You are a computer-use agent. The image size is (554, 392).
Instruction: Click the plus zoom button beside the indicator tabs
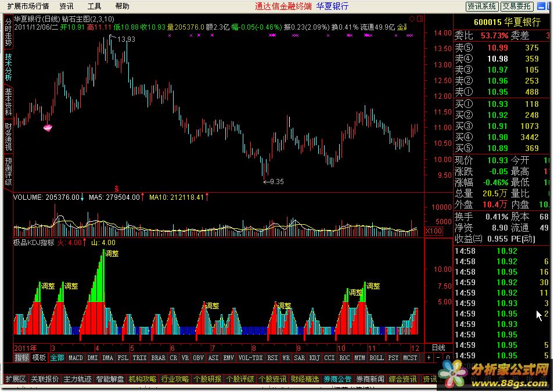point(429,358)
